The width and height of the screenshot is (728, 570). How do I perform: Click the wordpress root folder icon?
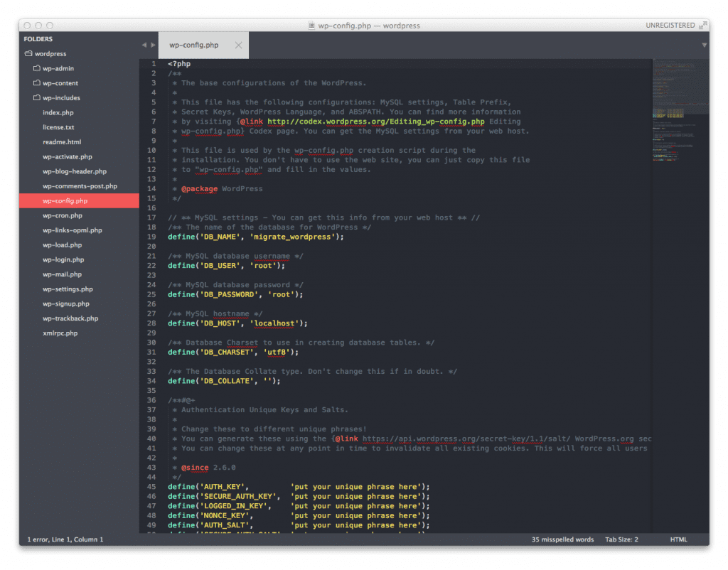(x=28, y=53)
